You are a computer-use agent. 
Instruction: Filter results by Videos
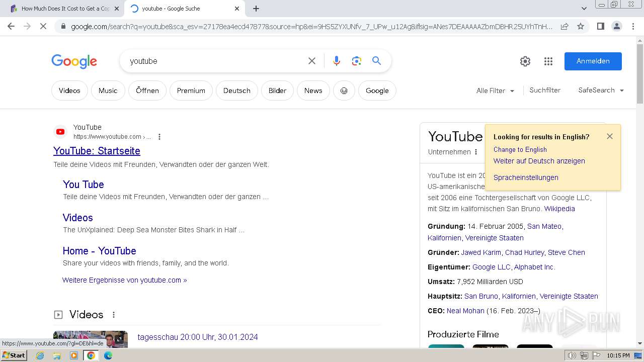pos(69,90)
